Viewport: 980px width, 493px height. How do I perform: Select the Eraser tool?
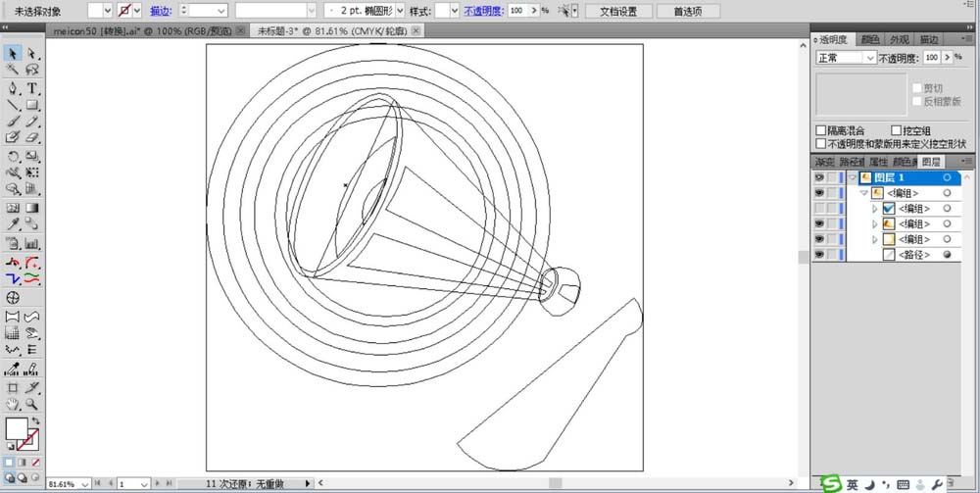click(x=32, y=137)
